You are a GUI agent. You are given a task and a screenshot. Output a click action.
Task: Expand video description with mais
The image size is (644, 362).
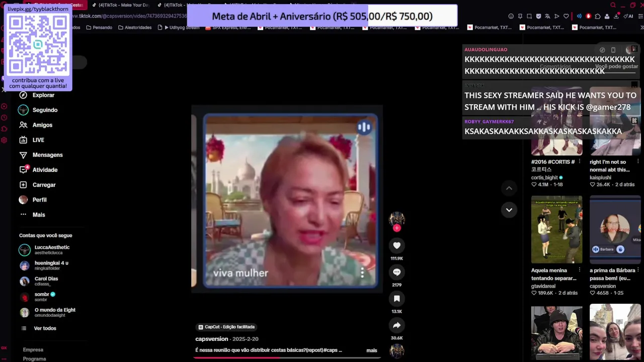click(x=372, y=350)
